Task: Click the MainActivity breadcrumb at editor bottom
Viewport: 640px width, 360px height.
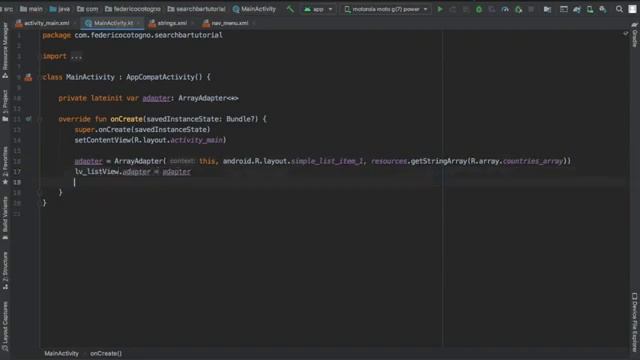Action: (62, 353)
